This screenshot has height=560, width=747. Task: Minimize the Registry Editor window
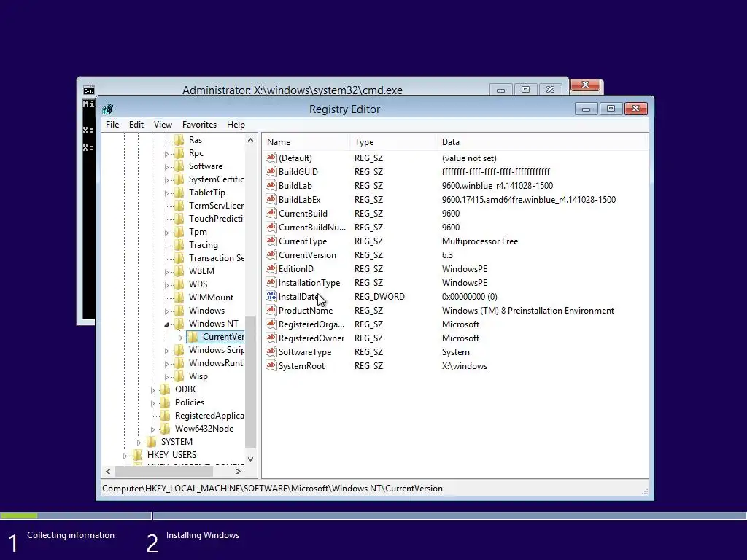[x=586, y=109]
